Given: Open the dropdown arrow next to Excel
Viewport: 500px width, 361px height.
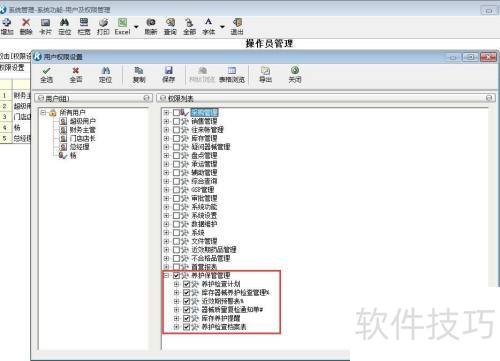Looking at the screenshot, I should coord(136,27).
